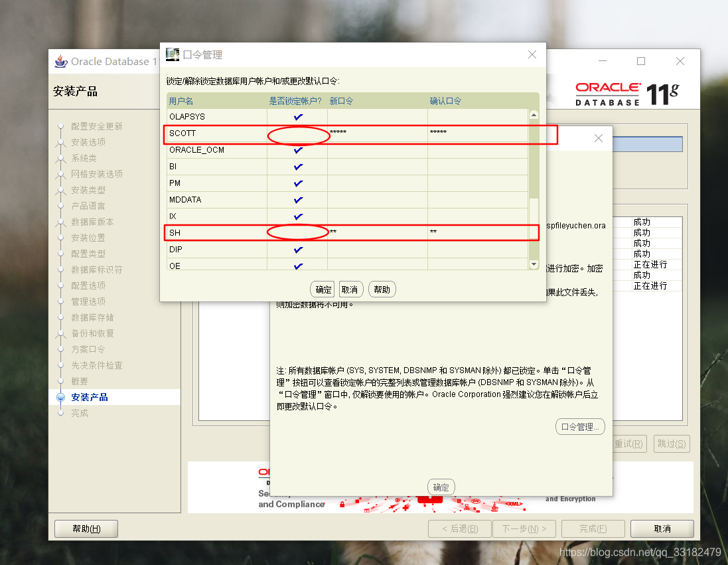The width and height of the screenshot is (728, 565).
Task: Select the 方案口令 step in sidebar
Action: coord(88,349)
